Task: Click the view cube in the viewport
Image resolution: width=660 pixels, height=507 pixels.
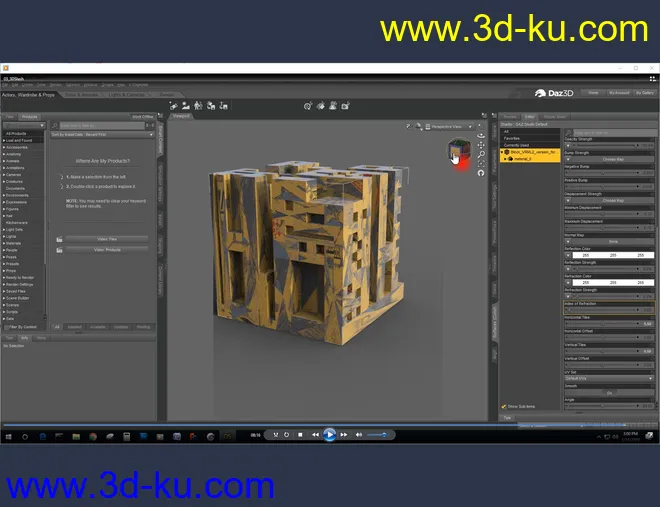Action: click(x=458, y=152)
